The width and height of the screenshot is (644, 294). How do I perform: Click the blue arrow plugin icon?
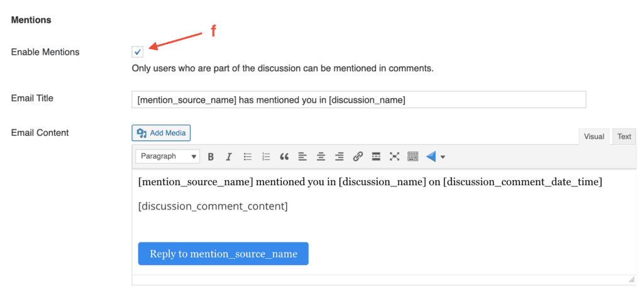[431, 157]
